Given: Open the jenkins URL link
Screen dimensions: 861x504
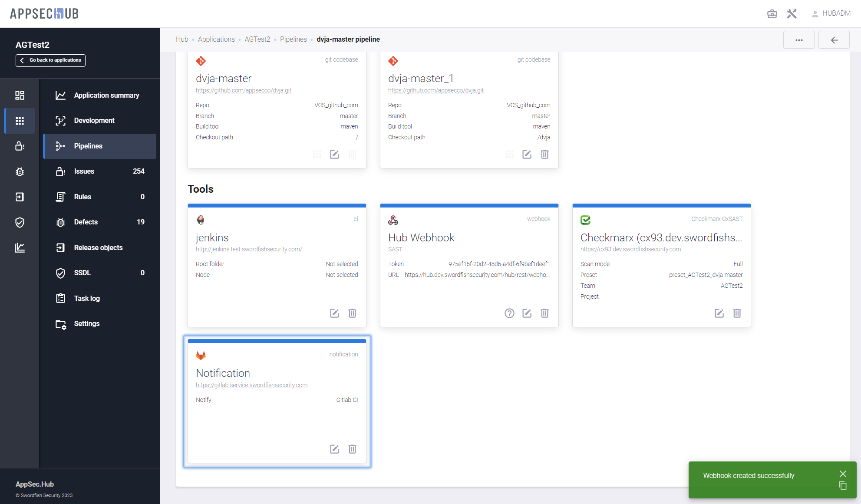Looking at the screenshot, I should coord(249,249).
